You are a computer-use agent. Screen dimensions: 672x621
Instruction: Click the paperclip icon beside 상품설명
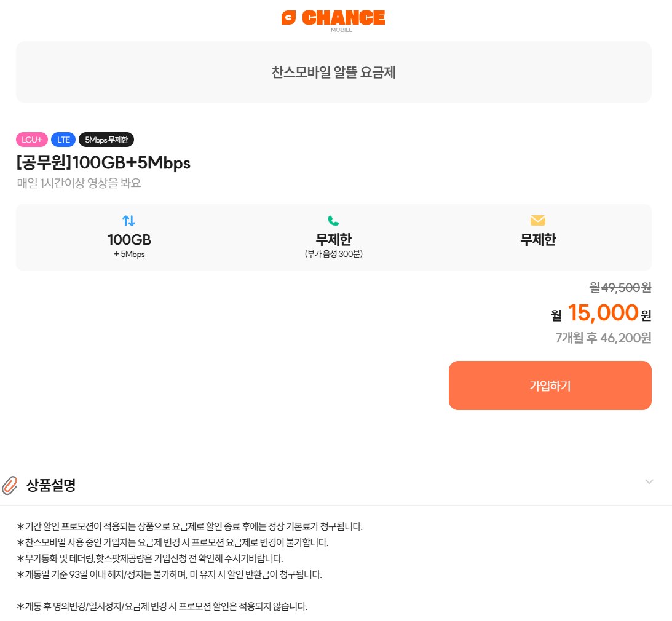click(9, 485)
